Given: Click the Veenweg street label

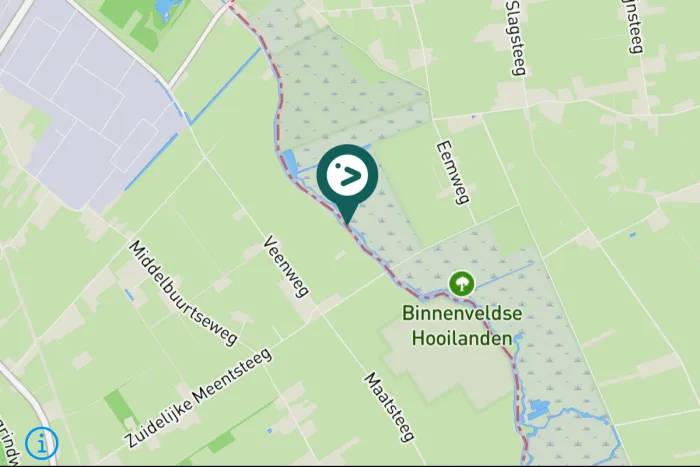Looking at the screenshot, I should (x=286, y=267).
